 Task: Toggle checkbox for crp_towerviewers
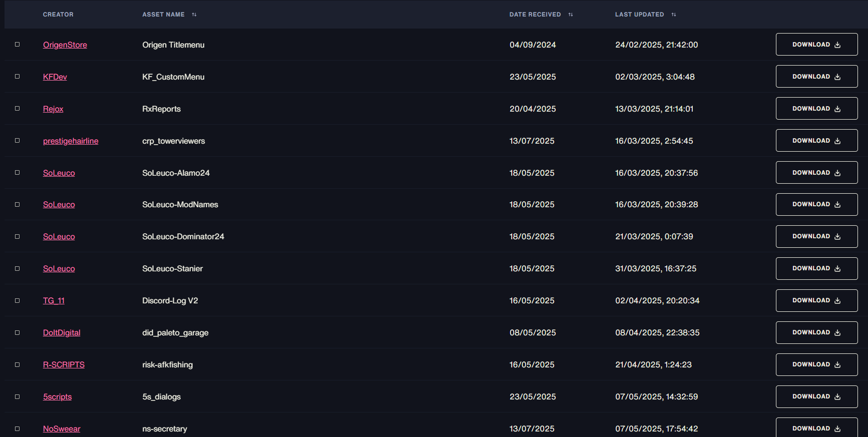tap(18, 141)
